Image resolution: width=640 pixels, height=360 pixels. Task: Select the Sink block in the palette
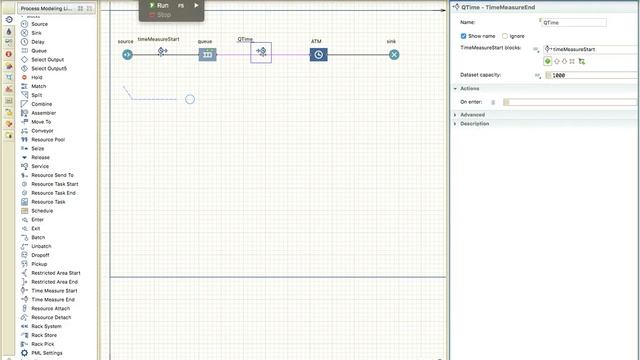click(31, 33)
